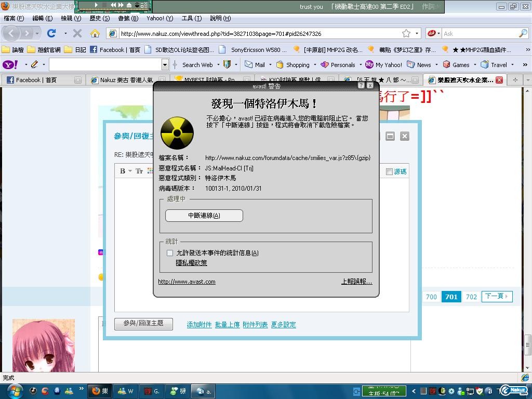Image resolution: width=532 pixels, height=399 pixels.
Task: Open Yahoo Mail from the toolbar
Action: coord(255,64)
